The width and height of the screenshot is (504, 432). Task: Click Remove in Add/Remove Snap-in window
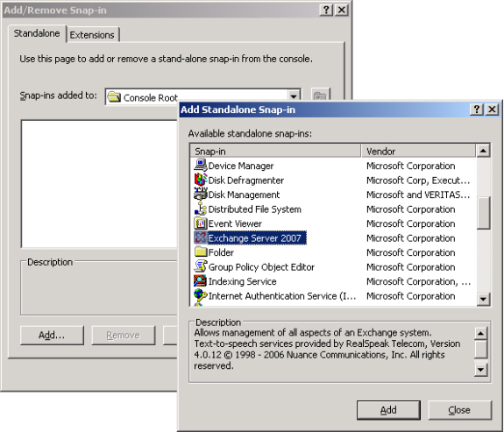click(123, 336)
